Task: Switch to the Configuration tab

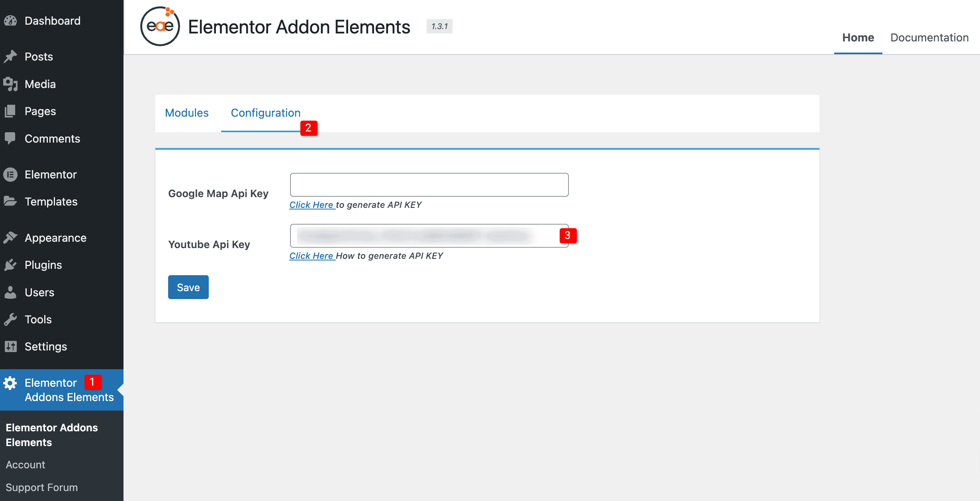Action: click(266, 112)
